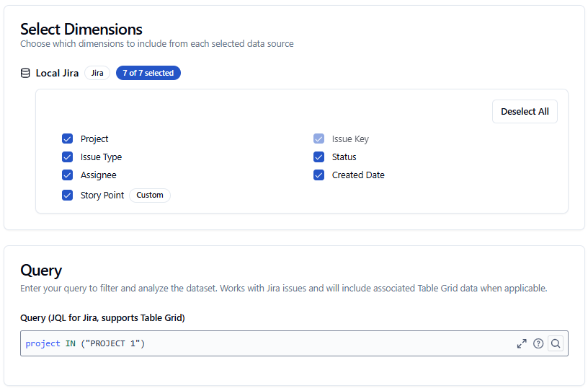Disable the Assignee dimension checkbox

[68, 175]
